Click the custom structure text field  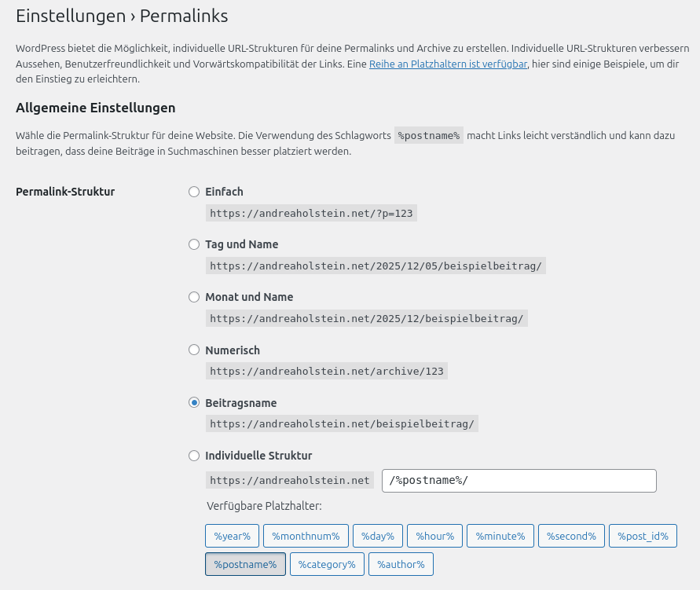[x=519, y=481]
